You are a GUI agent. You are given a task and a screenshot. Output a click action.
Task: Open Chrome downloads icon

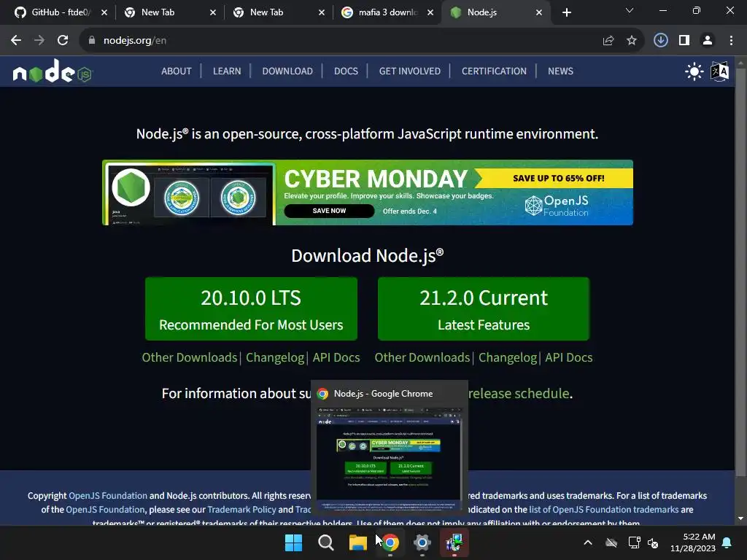pos(660,41)
